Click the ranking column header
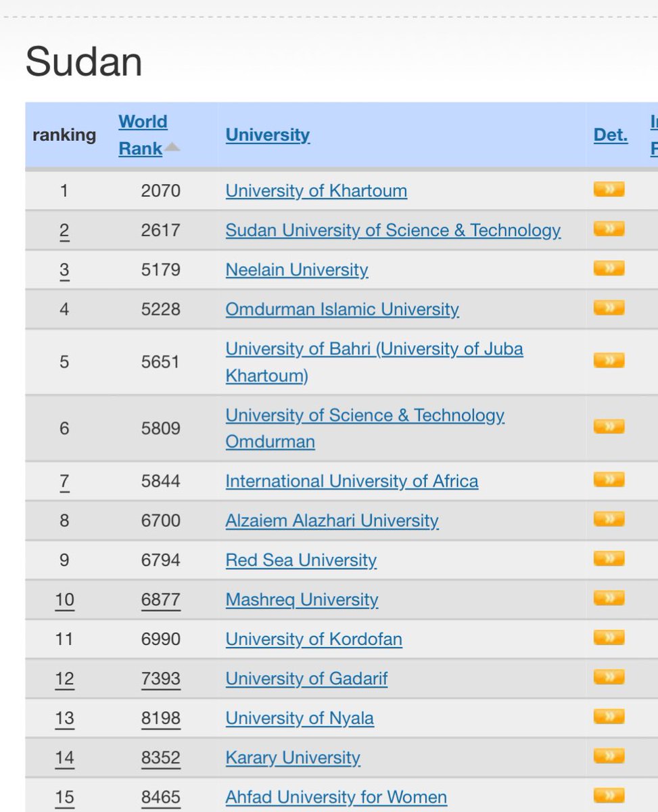Viewport: 658px width, 812px height. [64, 135]
